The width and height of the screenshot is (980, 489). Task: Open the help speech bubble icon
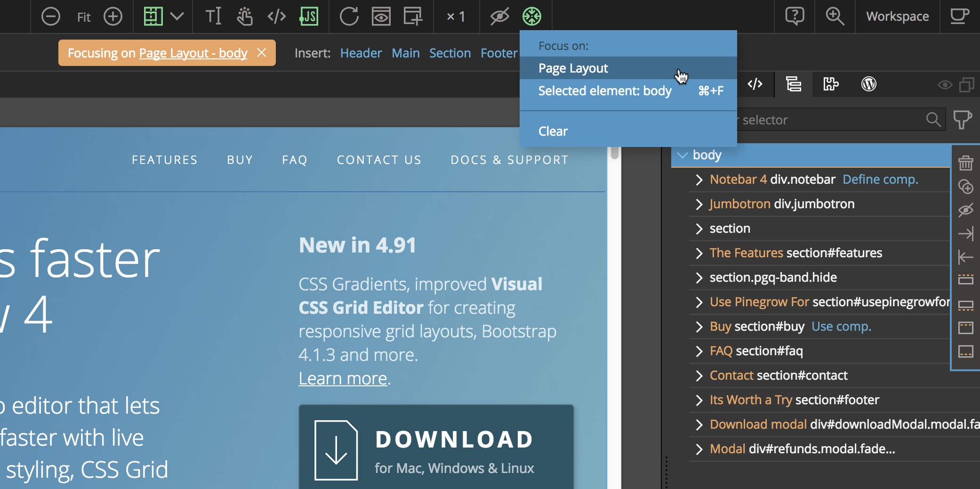[795, 16]
